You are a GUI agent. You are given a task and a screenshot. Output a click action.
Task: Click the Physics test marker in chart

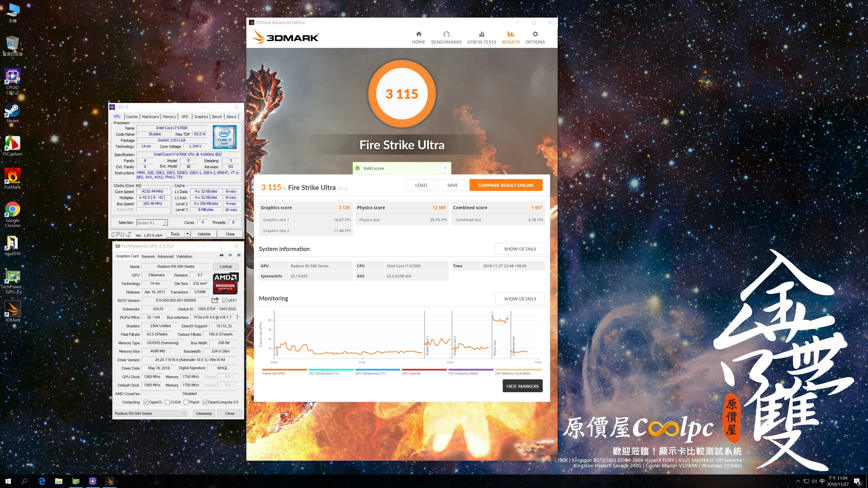(495, 348)
